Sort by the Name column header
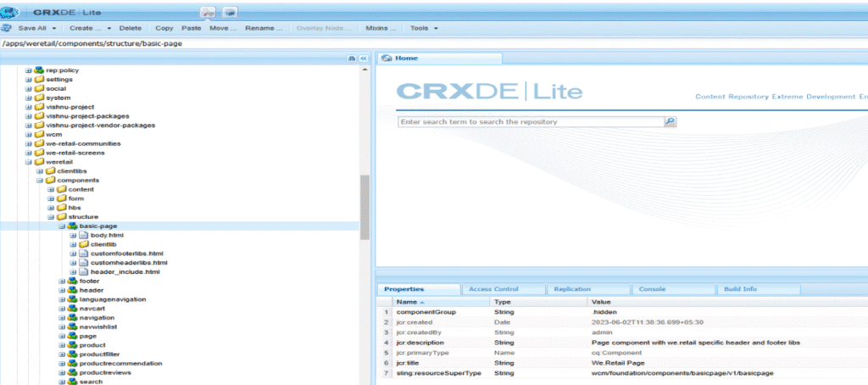Screen dimensions: 868x385 pyautogui.click(x=441, y=302)
